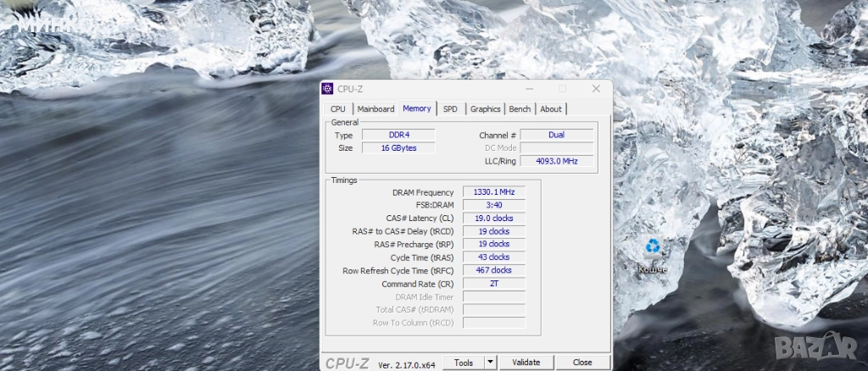The image size is (868, 371).
Task: Click the Channel # Dual field
Action: click(556, 135)
